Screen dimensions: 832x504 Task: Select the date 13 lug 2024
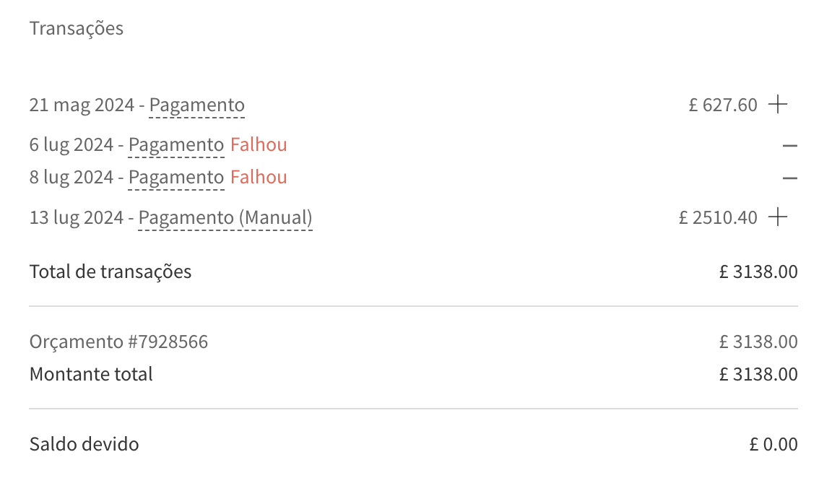[77, 217]
